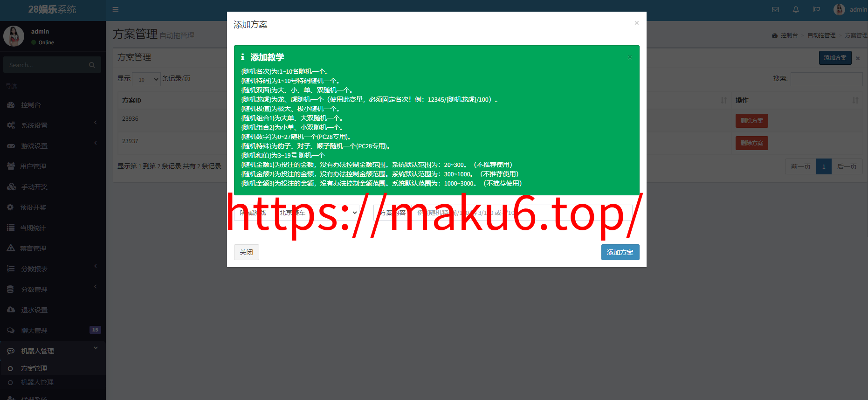Expand the 分数管理 submenu chevron

[96, 287]
